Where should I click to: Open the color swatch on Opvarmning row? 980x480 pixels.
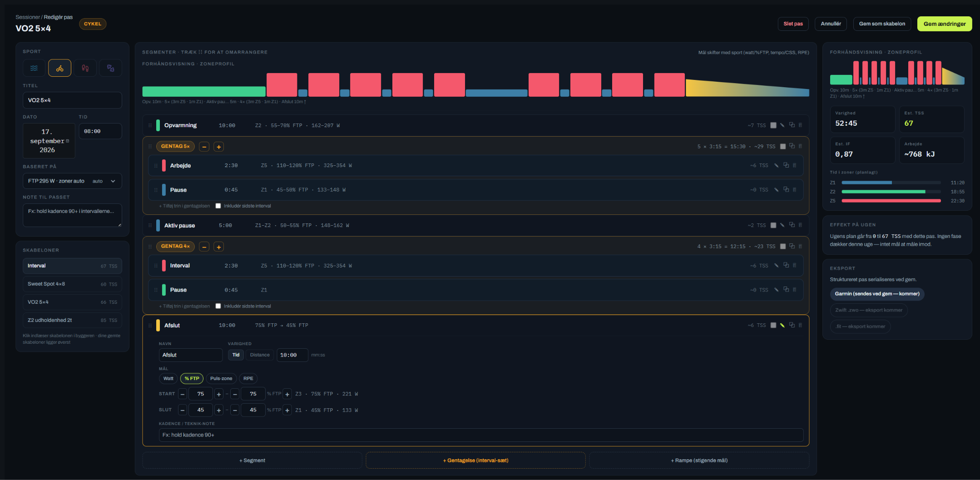[x=773, y=125]
